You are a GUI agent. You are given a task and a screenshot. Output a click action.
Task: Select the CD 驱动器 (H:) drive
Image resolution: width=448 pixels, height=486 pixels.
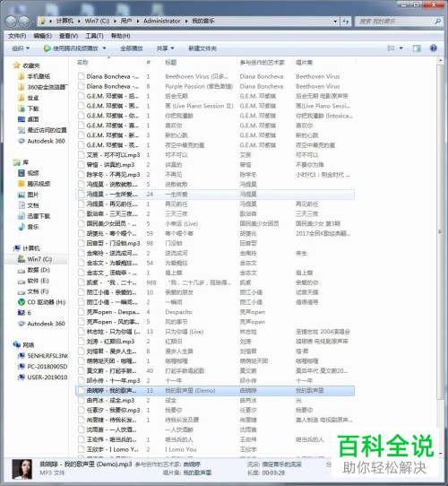pos(42,302)
